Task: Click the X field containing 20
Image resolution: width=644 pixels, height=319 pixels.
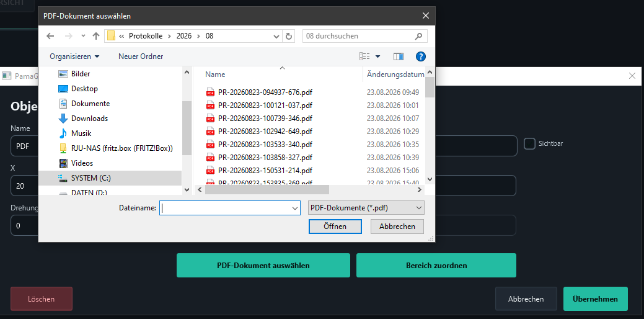Action: (x=25, y=186)
